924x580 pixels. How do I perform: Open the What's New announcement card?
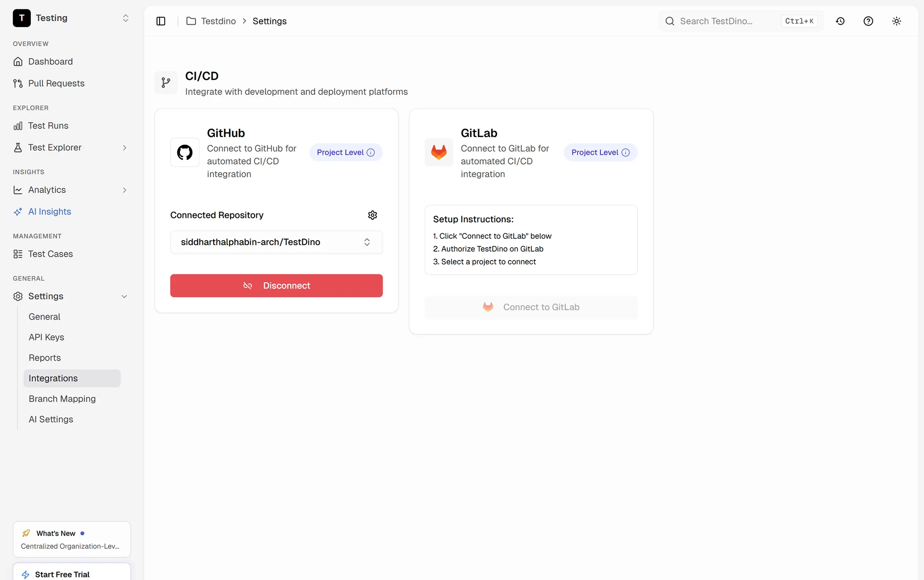pyautogui.click(x=72, y=539)
